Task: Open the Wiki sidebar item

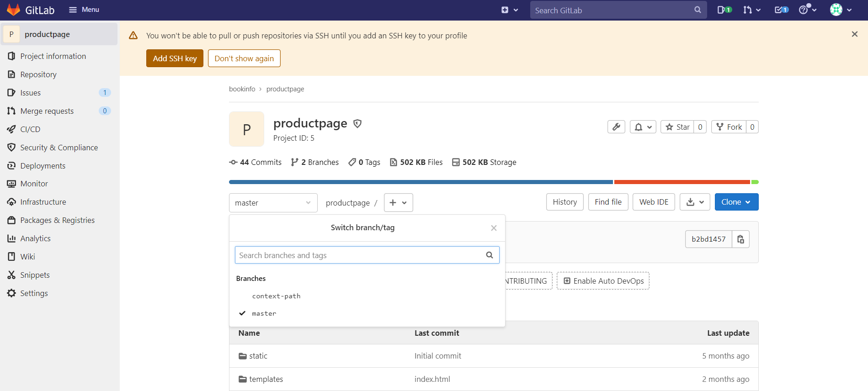Action: tap(27, 257)
